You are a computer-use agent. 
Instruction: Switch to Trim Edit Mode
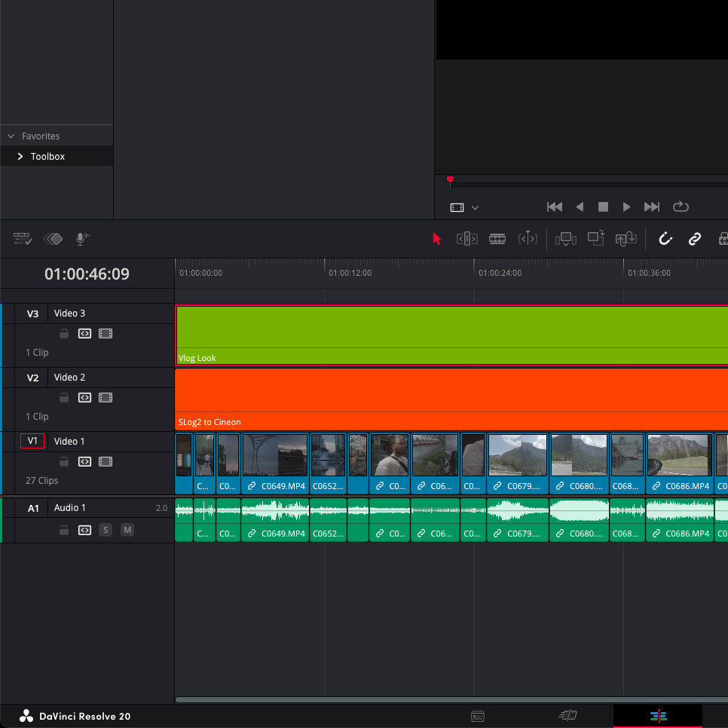click(466, 239)
